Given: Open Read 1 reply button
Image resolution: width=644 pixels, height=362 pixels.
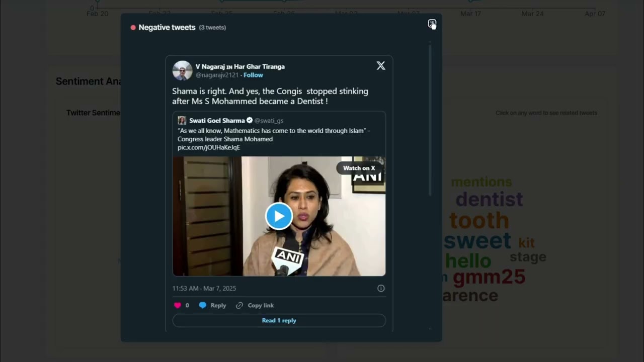Looking at the screenshot, I should click(279, 320).
